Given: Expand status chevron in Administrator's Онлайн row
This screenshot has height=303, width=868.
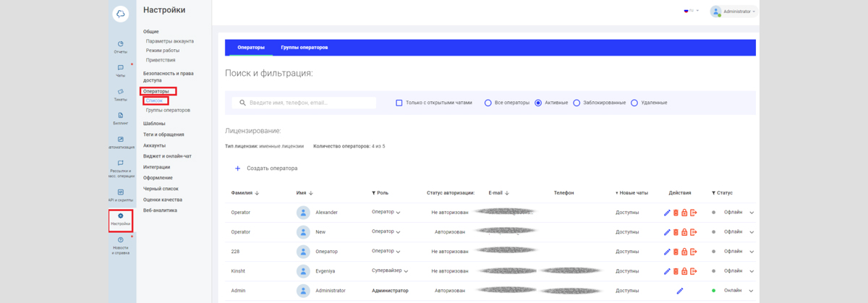Looking at the screenshot, I should [752, 291].
